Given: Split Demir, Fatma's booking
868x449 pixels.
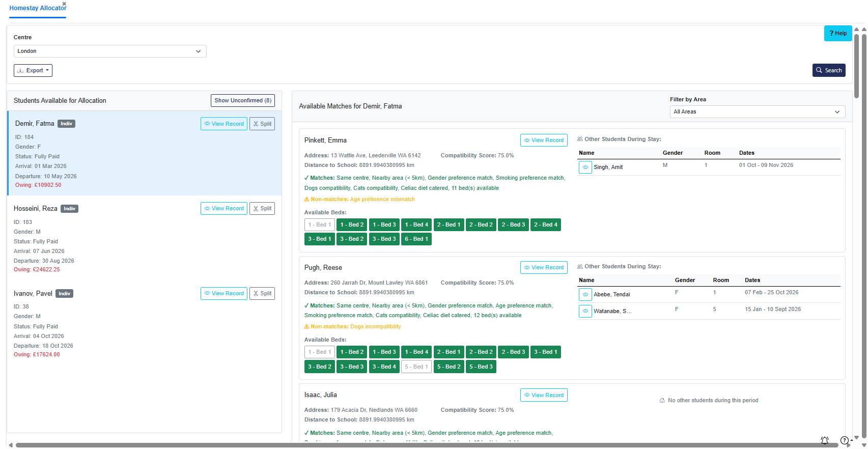Looking at the screenshot, I should [x=262, y=124].
